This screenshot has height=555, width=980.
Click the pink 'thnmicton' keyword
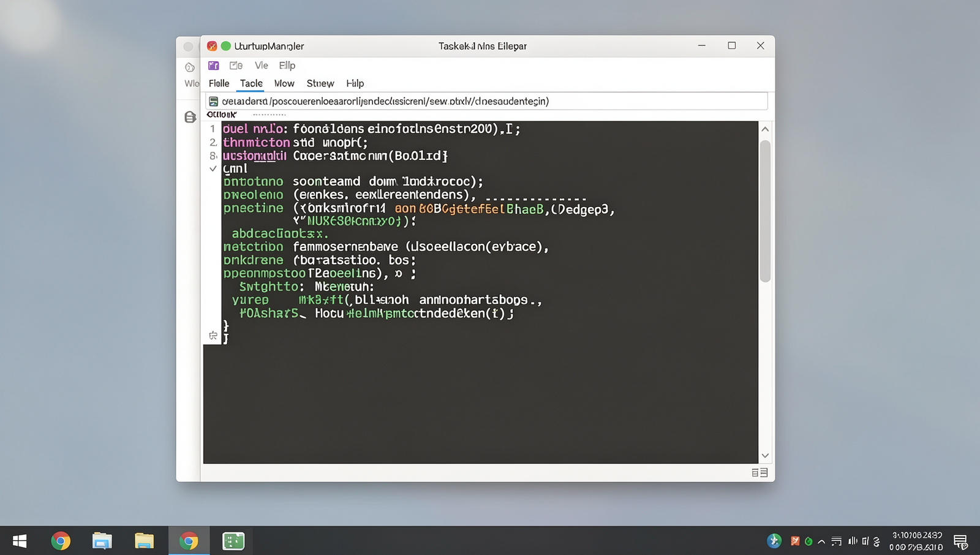[x=256, y=143]
